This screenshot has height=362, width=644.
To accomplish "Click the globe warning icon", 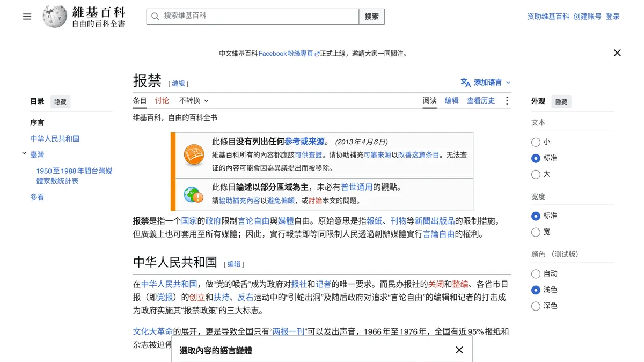I will [x=193, y=194].
